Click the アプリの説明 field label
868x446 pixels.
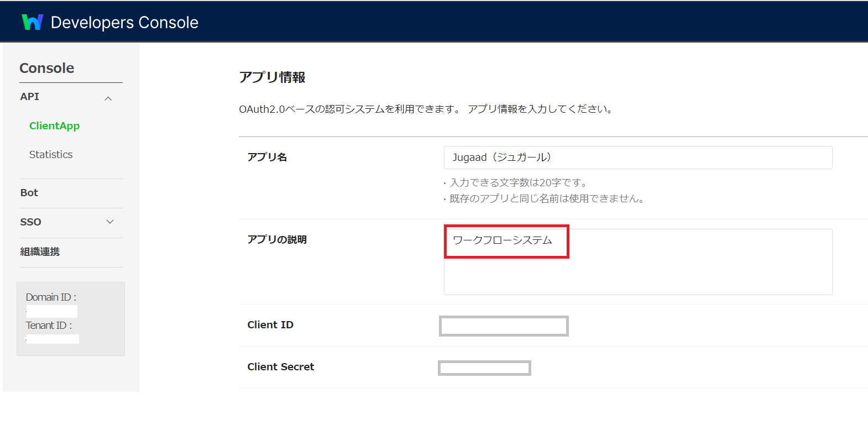pyautogui.click(x=277, y=240)
